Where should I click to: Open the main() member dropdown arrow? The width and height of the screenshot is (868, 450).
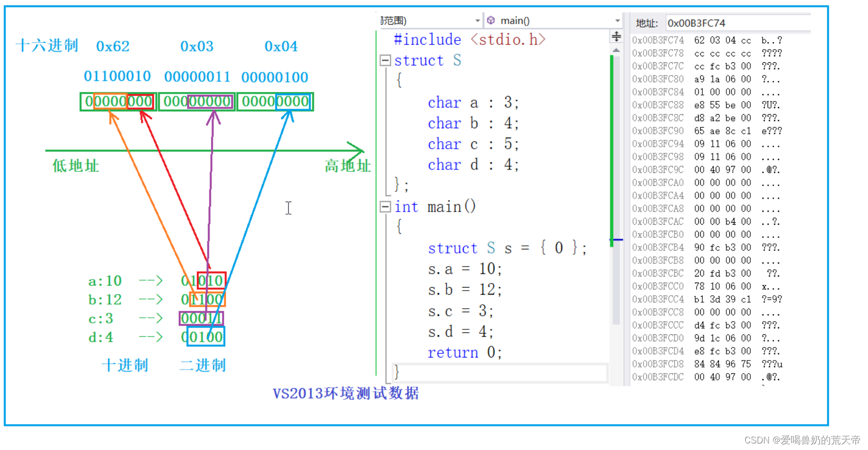617,21
